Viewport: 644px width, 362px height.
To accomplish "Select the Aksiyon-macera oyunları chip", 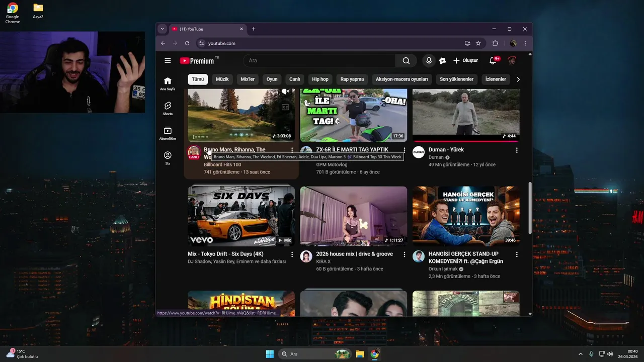I will [x=401, y=79].
